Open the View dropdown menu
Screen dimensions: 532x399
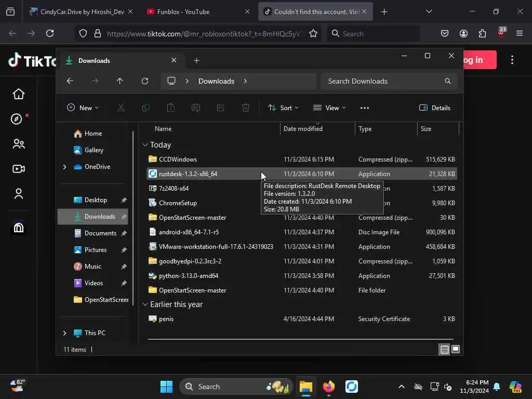pyautogui.click(x=329, y=108)
